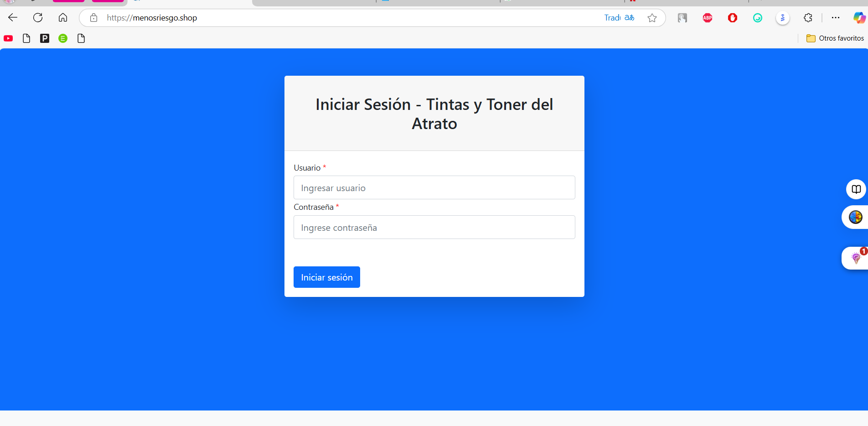Open the ellipsis Settings and more menu
The image size is (868, 426).
point(836,18)
